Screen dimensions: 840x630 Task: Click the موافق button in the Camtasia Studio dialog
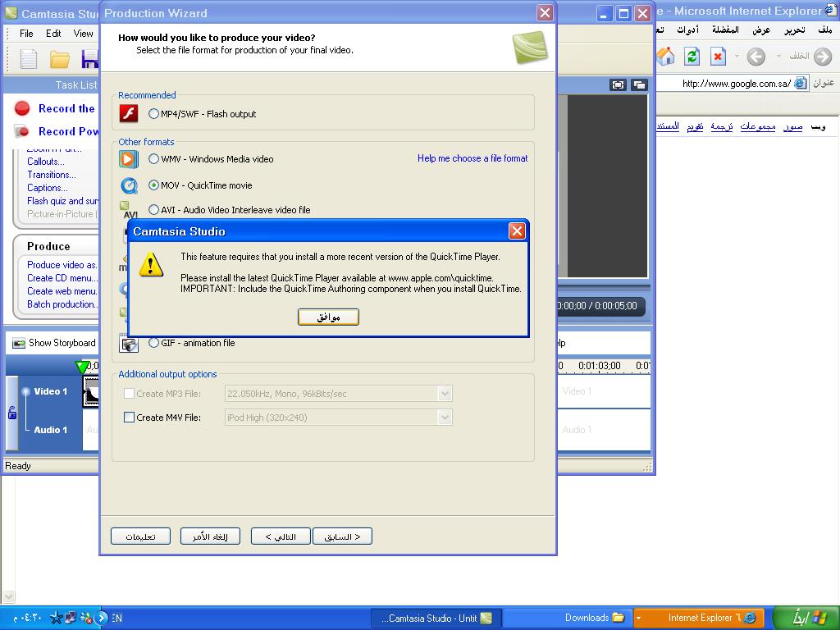tap(328, 317)
